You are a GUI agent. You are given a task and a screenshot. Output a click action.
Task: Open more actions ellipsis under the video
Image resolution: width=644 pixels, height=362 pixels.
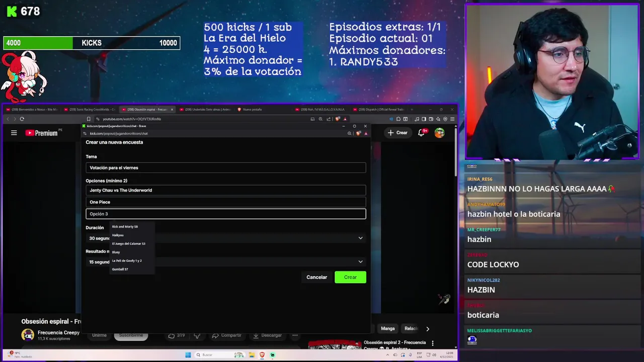(295, 335)
